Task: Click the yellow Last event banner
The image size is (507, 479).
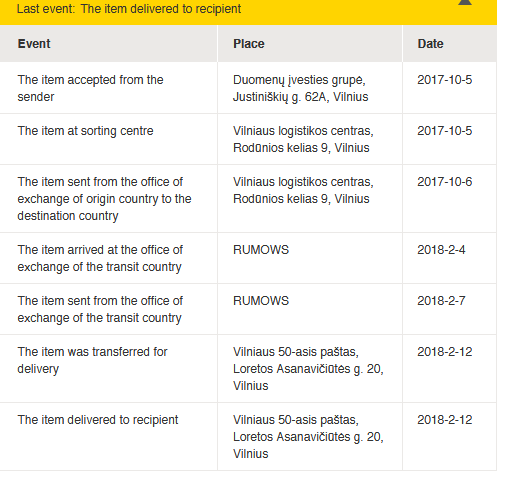Action: pos(248,12)
